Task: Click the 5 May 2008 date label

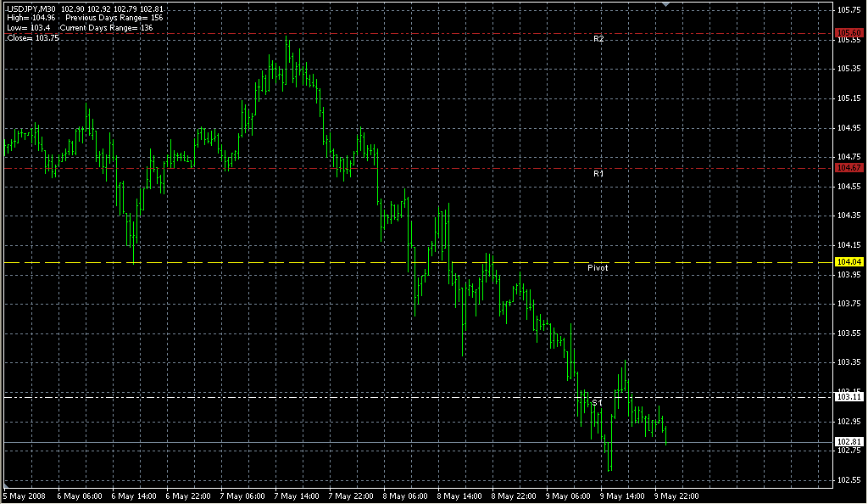Action: tap(25, 496)
